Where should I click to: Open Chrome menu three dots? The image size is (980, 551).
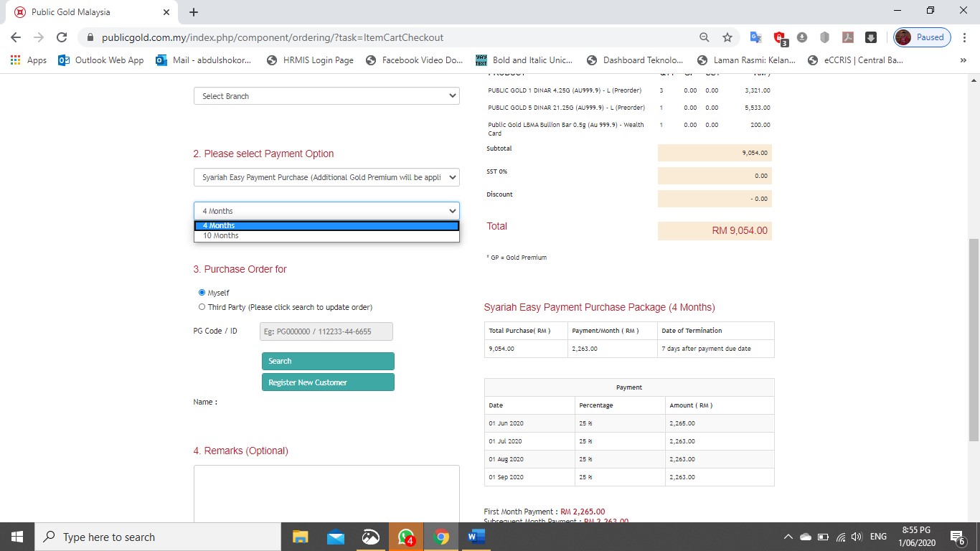pos(965,37)
